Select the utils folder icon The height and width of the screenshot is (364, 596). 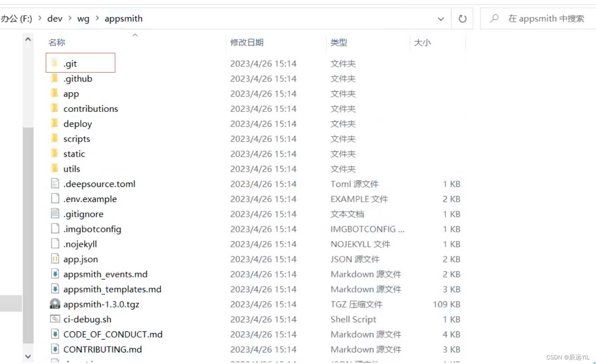[x=55, y=168]
